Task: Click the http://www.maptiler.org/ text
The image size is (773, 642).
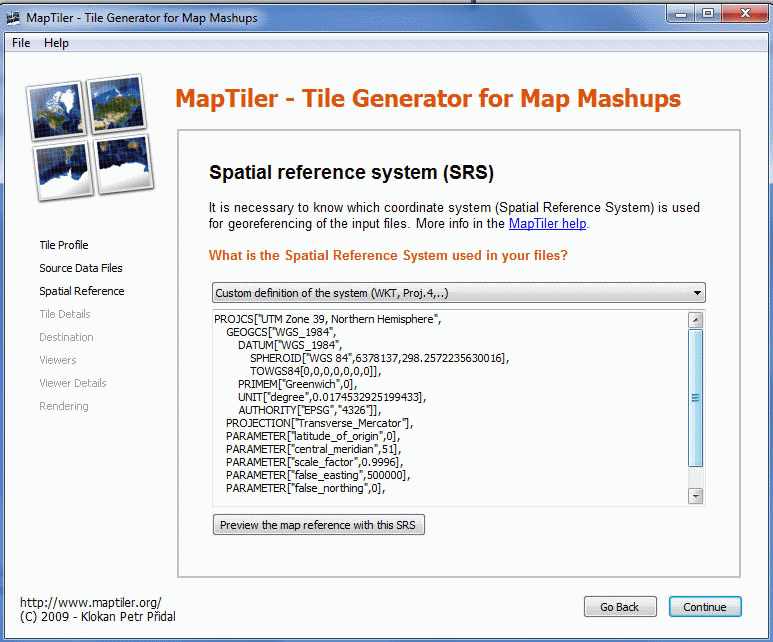Action: (91, 603)
